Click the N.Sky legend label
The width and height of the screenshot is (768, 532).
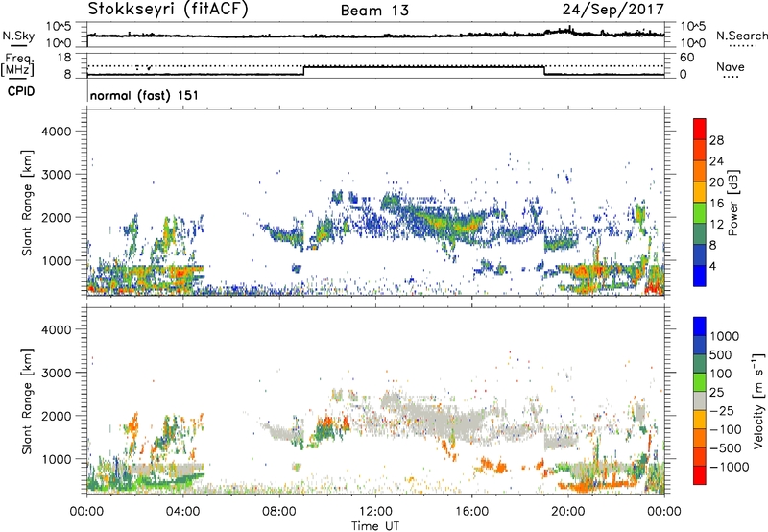[x=18, y=36]
